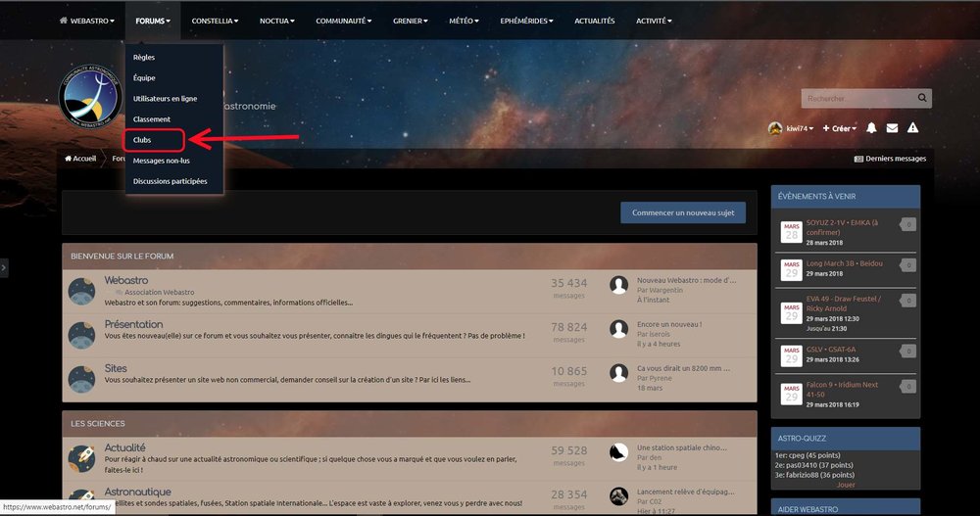
Task: Click the Présentation forum planet icon
Action: pyautogui.click(x=82, y=336)
